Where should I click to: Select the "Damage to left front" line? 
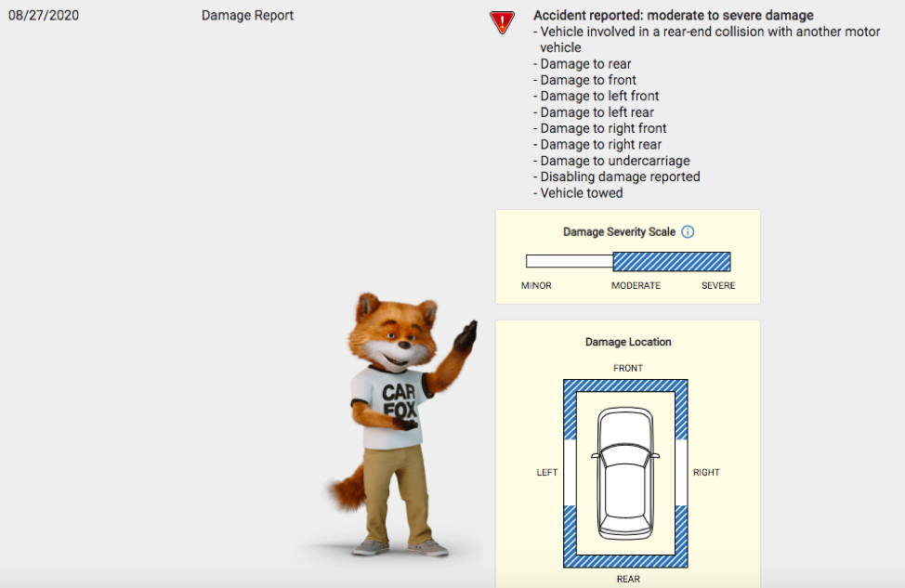pyautogui.click(x=597, y=97)
